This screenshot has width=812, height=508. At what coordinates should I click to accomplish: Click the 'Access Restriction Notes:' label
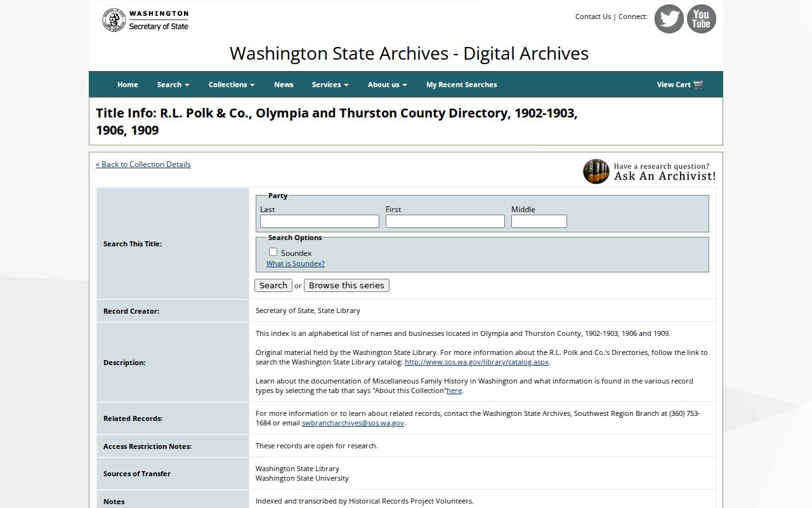pyautogui.click(x=147, y=446)
